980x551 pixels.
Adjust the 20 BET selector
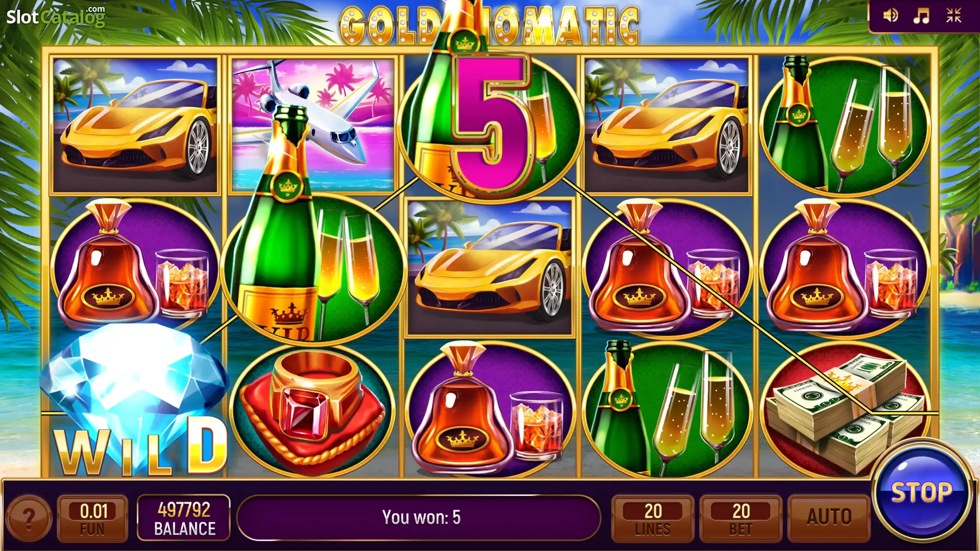pyautogui.click(x=741, y=518)
